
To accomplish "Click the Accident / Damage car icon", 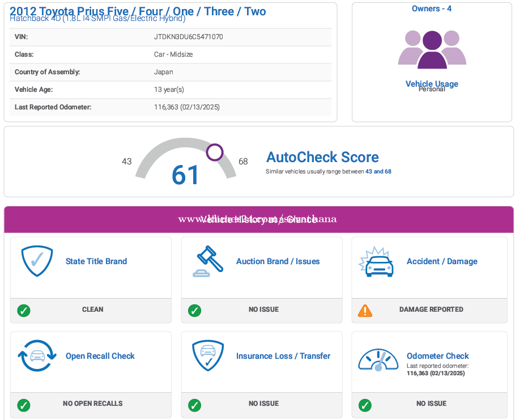I will [377, 262].
